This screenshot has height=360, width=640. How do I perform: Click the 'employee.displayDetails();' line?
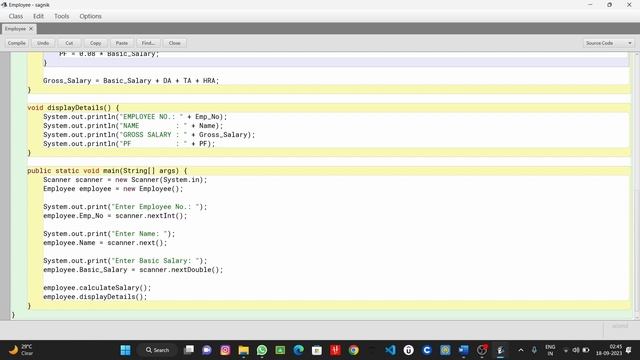(x=95, y=297)
